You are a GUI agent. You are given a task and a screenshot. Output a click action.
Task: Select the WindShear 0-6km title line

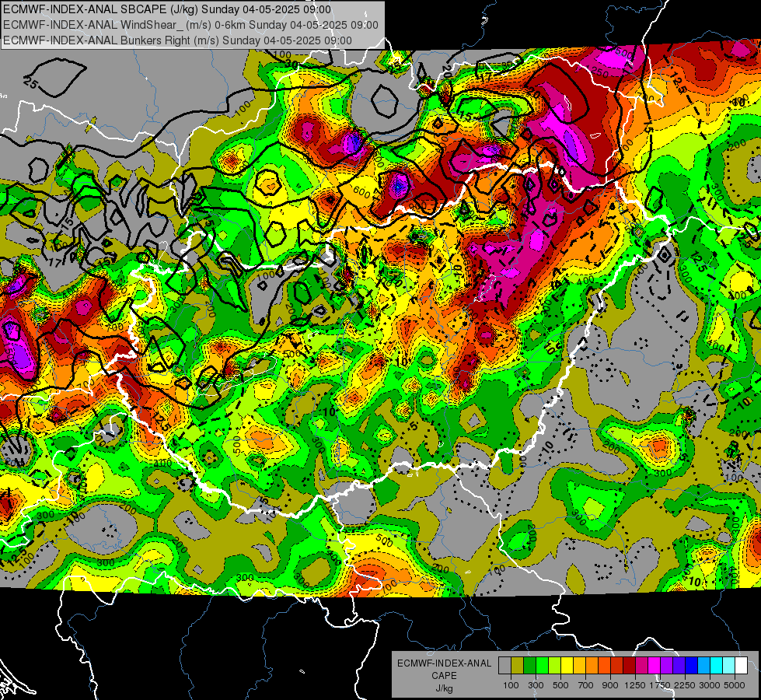(190, 25)
